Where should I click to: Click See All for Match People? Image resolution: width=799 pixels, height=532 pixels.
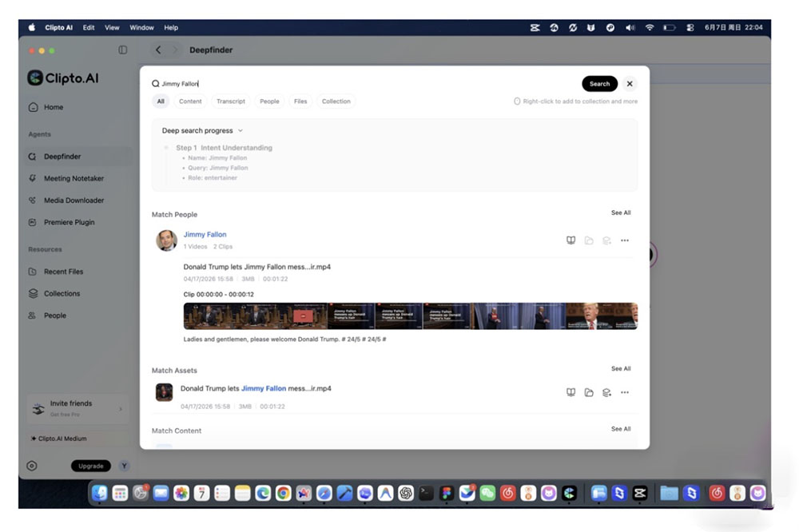(621, 212)
